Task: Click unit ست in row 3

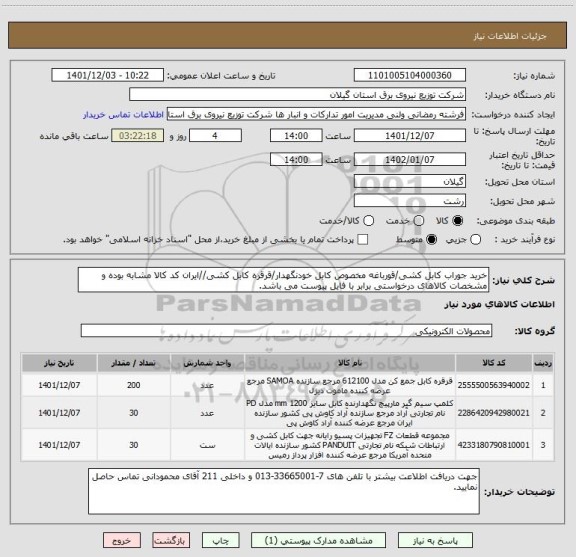Action: pos(207,445)
